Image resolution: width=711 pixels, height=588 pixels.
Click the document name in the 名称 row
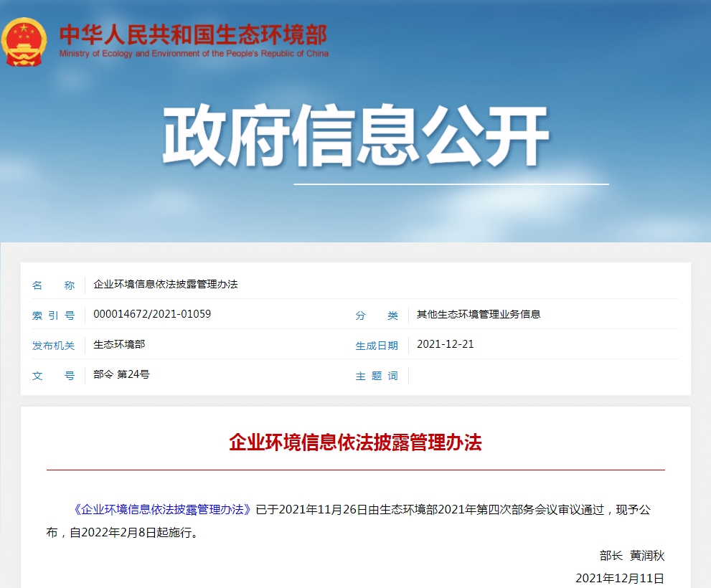point(166,285)
